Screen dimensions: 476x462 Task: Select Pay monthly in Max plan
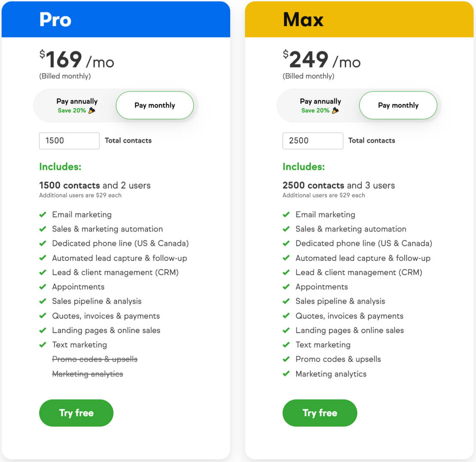point(398,105)
